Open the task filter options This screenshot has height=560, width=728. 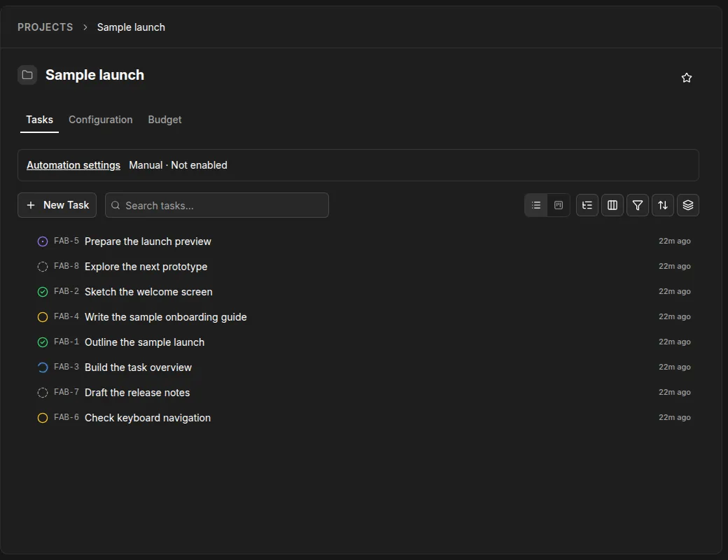[638, 205]
